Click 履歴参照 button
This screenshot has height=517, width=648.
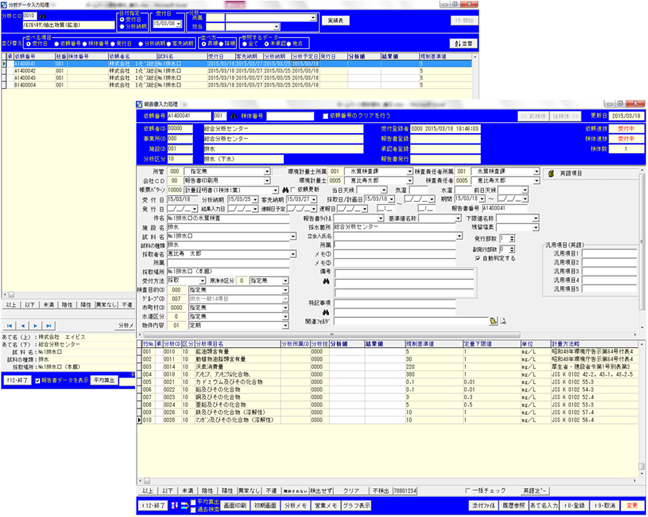pyautogui.click(x=513, y=505)
